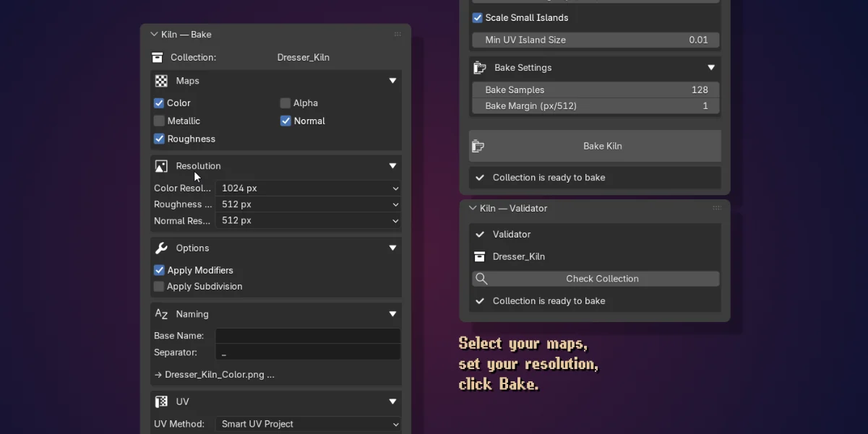Collapse the Maps section with its triangle arrow
This screenshot has width=868, height=434.
[392, 81]
